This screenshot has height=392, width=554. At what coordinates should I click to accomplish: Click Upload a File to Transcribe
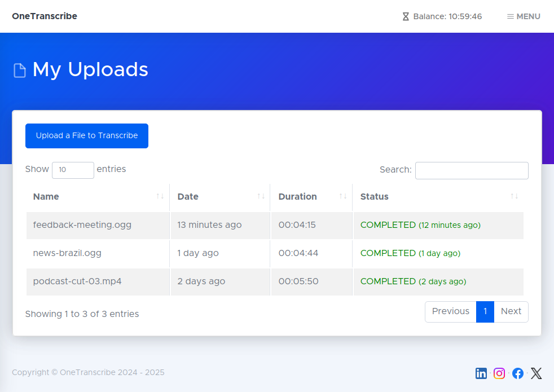[87, 136]
